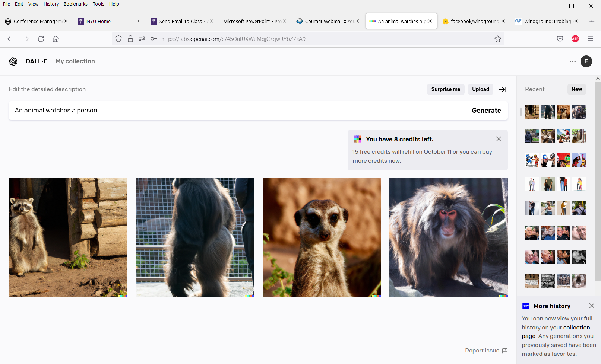Follow the collection page link
Viewport: 601px width, 364px height.
(576, 328)
